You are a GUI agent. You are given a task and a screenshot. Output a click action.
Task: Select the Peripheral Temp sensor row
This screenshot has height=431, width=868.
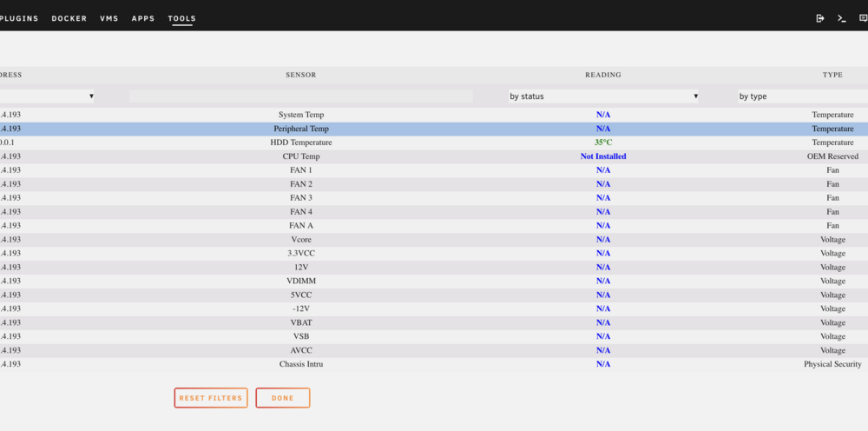434,129
